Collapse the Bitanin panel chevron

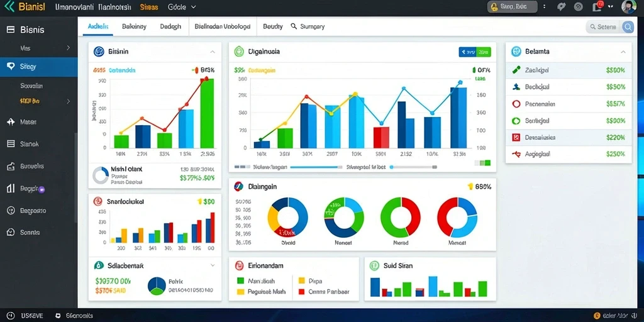coord(213,52)
